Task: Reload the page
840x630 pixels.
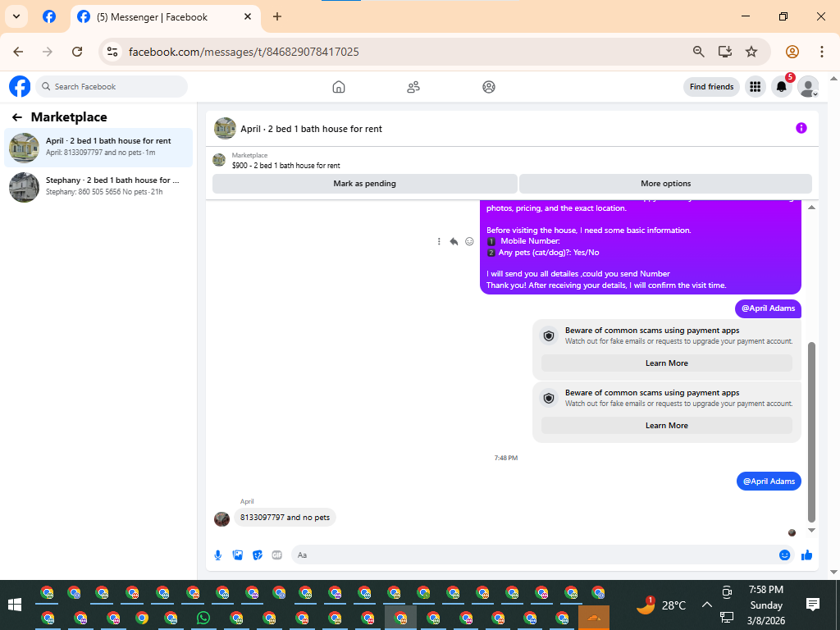Action: tap(77, 52)
